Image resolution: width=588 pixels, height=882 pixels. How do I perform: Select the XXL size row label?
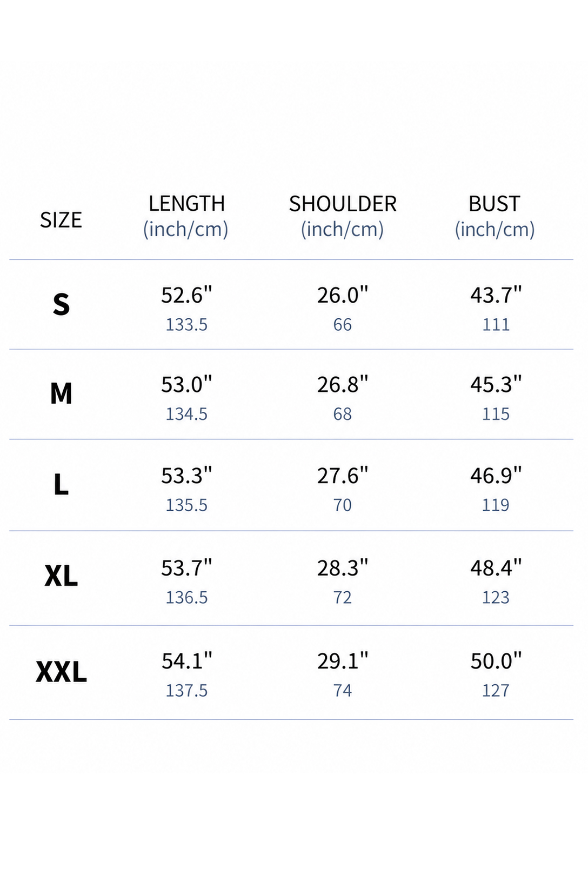(61, 672)
